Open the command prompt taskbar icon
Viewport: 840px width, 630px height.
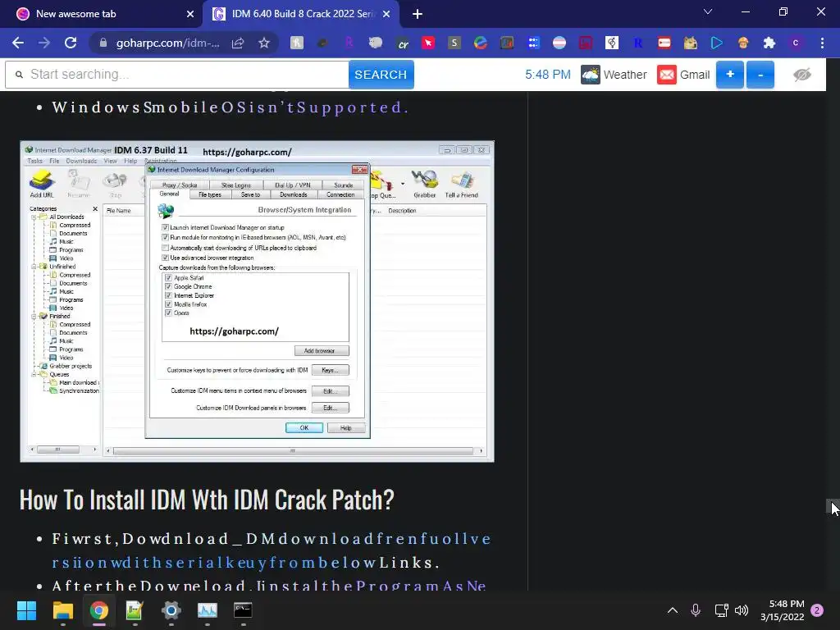pos(243,610)
